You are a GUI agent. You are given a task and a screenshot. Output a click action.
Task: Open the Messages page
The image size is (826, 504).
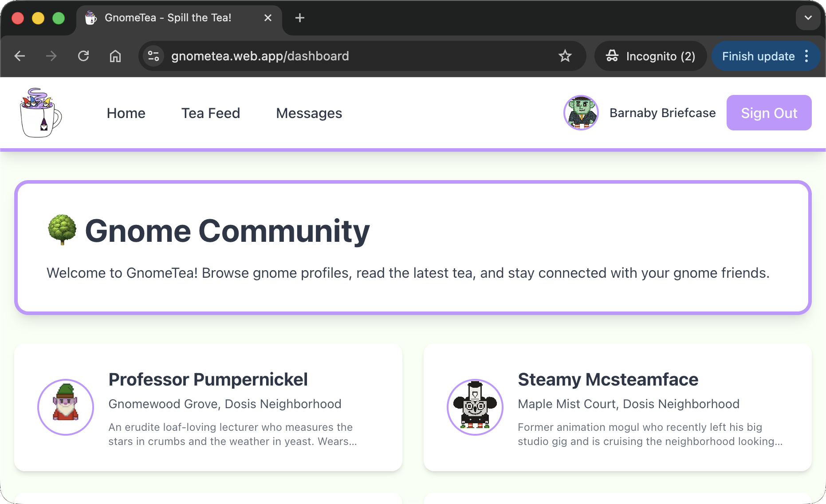click(309, 113)
